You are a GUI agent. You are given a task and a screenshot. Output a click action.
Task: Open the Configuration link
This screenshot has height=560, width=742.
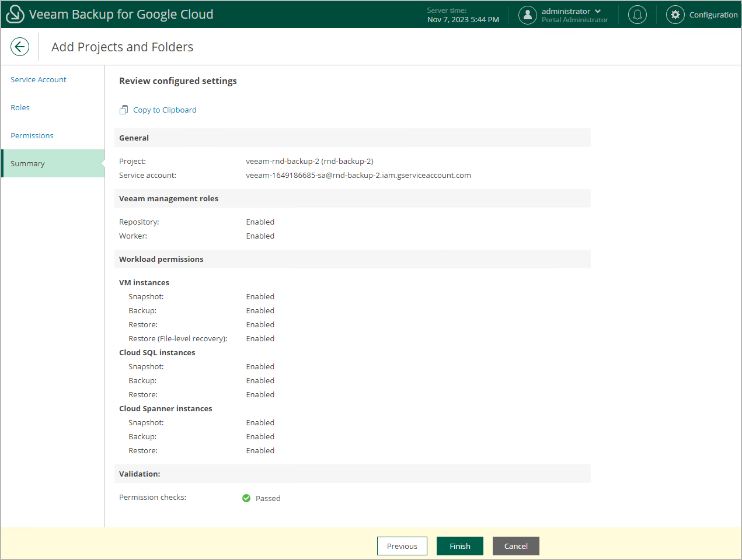(713, 15)
